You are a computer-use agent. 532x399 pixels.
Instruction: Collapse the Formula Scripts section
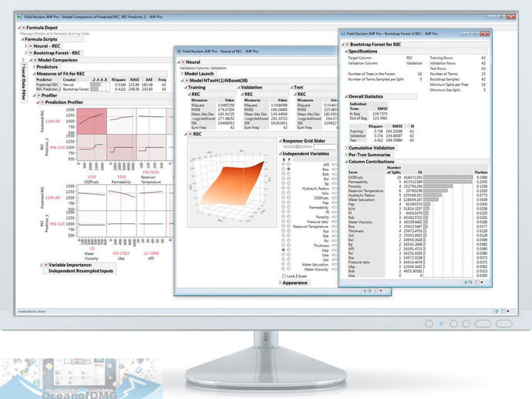pos(22,39)
